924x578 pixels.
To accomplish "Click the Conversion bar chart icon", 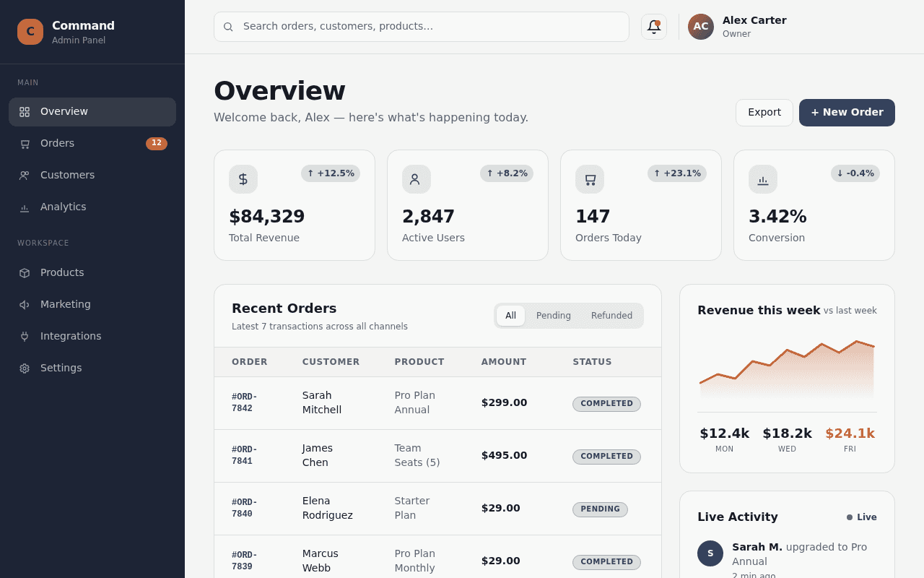I will [x=763, y=179].
